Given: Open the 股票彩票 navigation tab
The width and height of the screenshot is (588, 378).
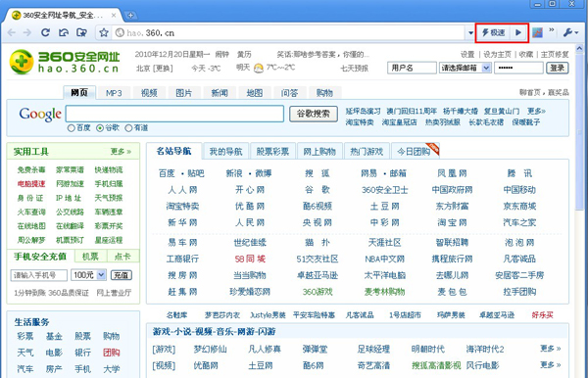Looking at the screenshot, I should tap(272, 152).
